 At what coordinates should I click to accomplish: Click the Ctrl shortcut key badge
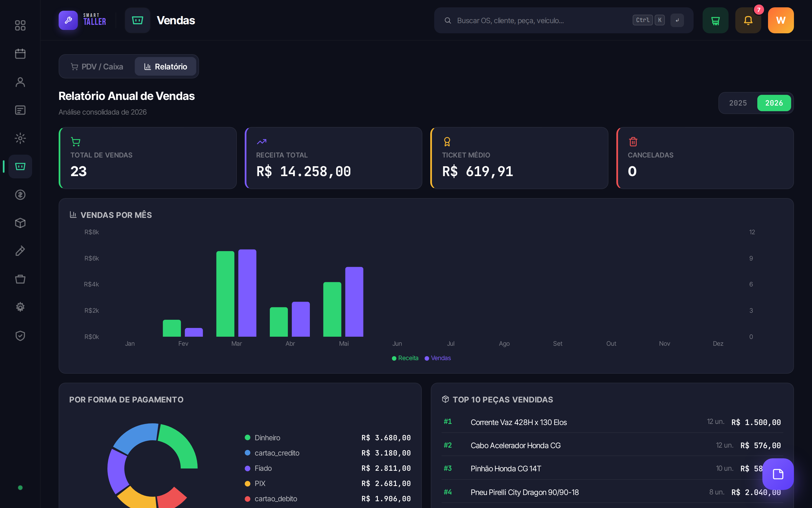coord(643,20)
